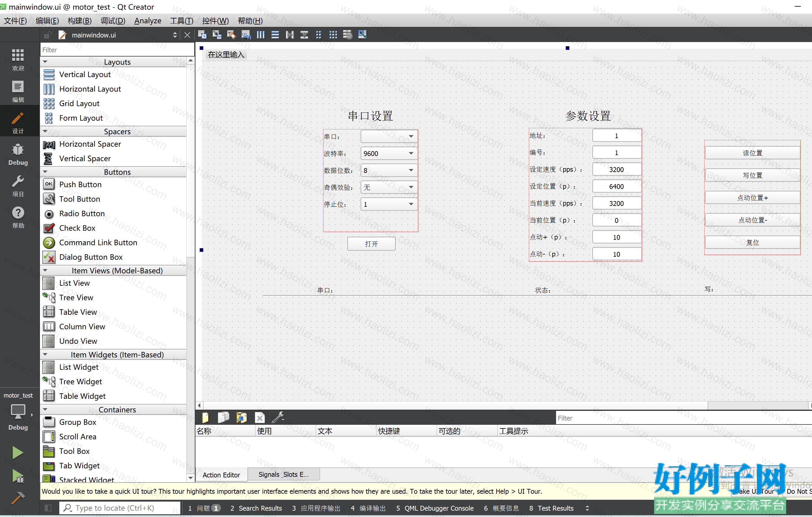Click New action icon in Action Editor
Screen dimensions: 812x517
205,418
